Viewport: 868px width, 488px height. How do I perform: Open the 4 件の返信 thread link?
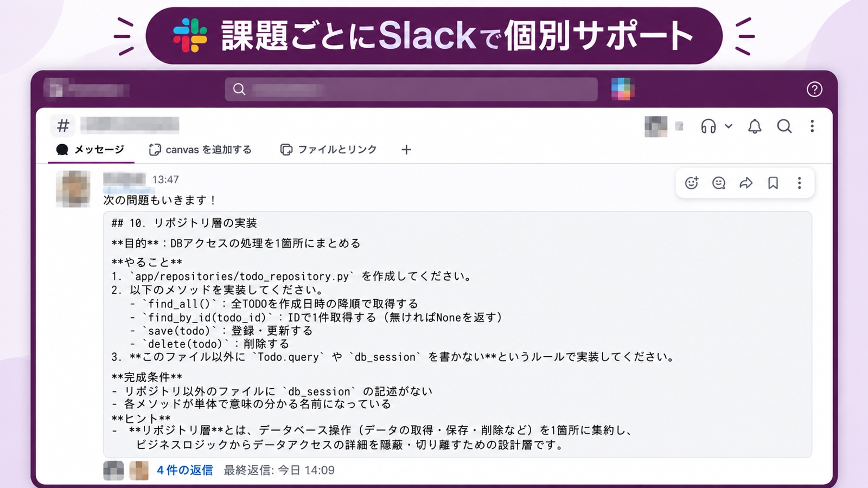tap(185, 470)
